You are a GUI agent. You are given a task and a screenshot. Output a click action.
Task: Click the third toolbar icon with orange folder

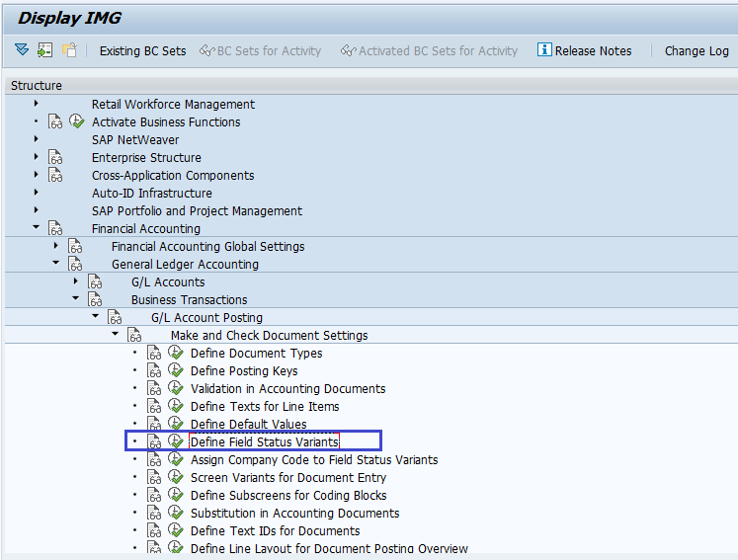[x=69, y=50]
